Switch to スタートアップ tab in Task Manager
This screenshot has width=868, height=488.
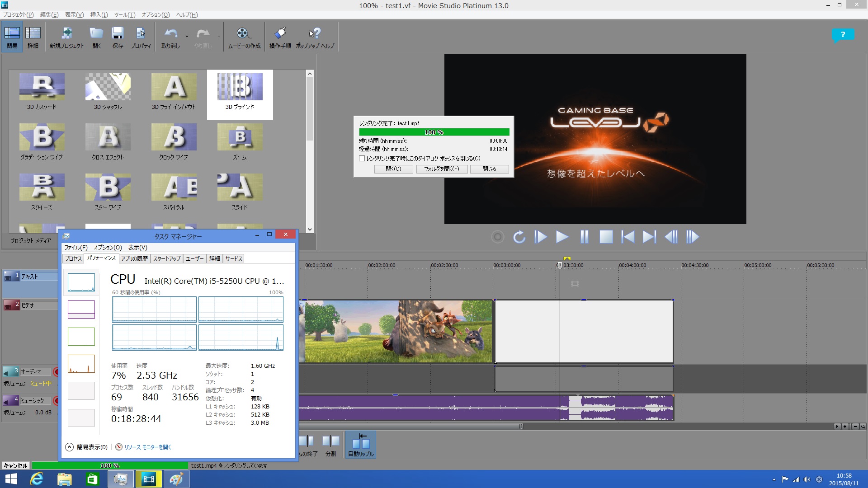[x=166, y=258]
